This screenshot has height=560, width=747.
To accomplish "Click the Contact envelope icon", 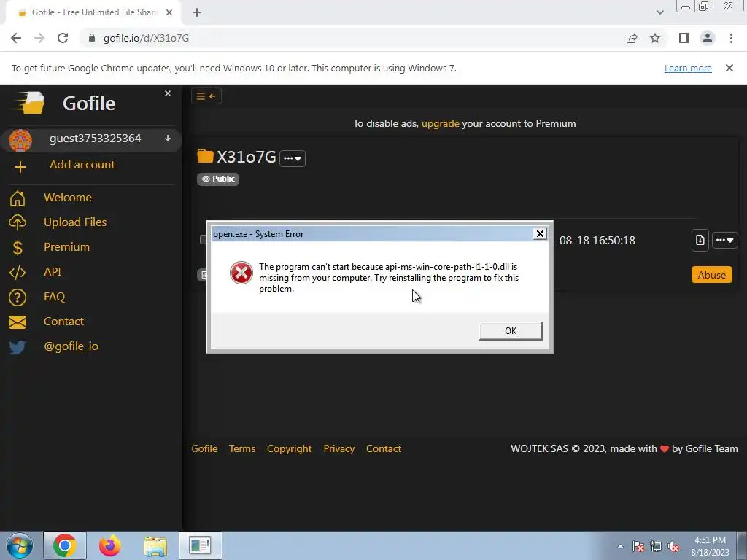I will click(x=18, y=322).
